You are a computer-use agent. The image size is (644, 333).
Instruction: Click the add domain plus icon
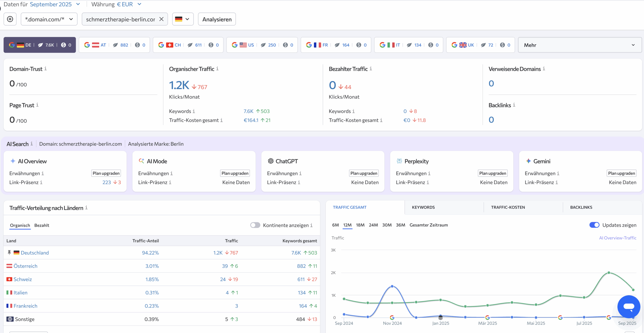(x=10, y=19)
